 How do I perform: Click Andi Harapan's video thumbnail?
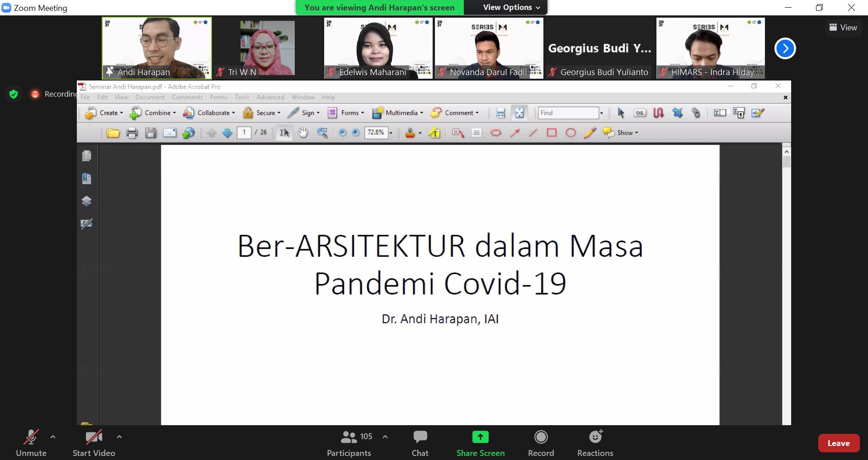157,47
